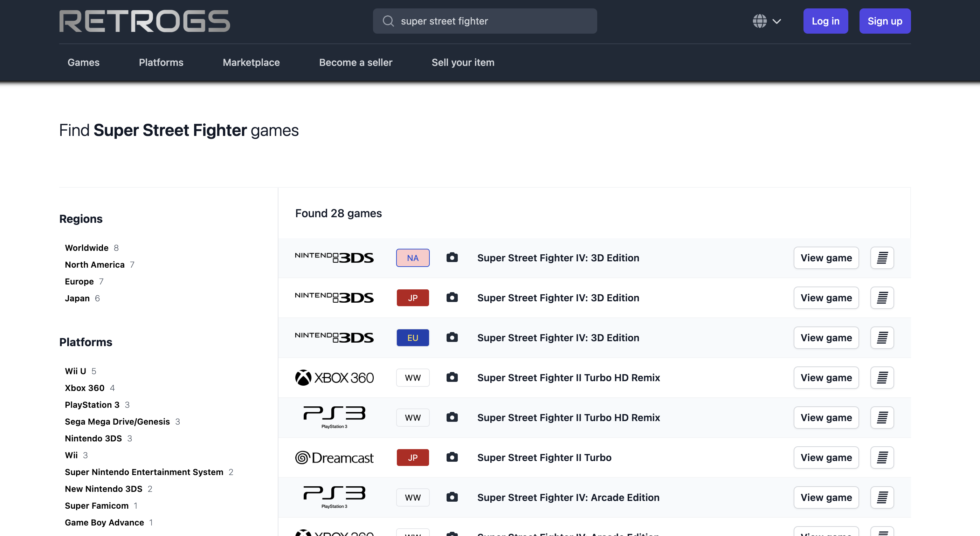
Task: Click camera icon for Xbox 360 Turbo HD Remix
Action: [x=452, y=377]
